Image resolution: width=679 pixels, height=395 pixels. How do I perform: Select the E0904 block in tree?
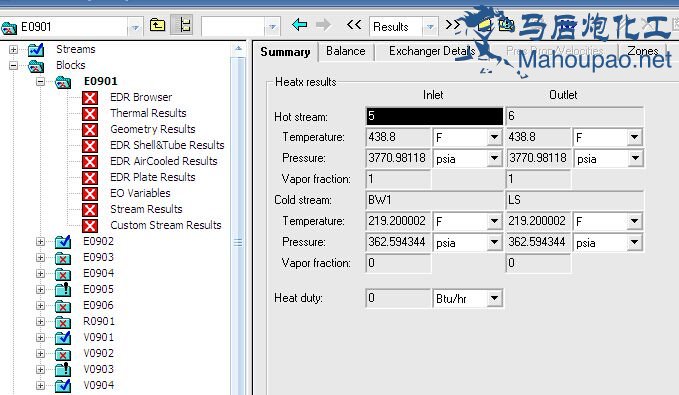click(98, 273)
